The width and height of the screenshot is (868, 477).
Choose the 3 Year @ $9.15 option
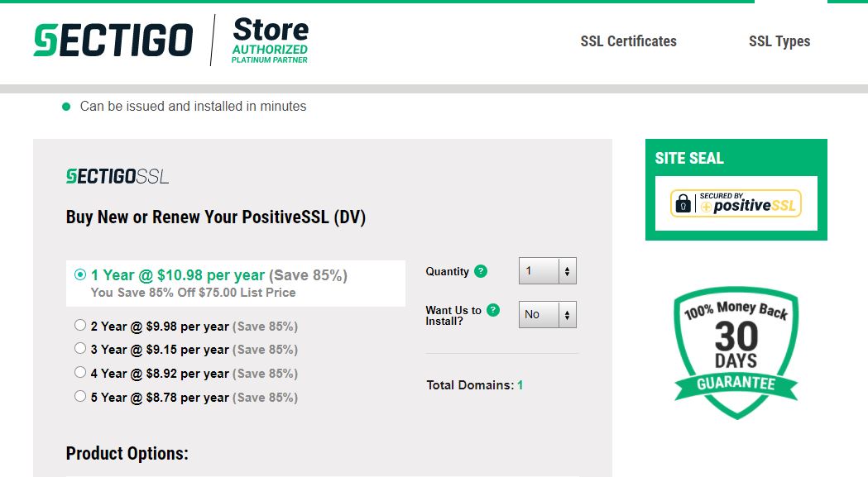click(80, 349)
